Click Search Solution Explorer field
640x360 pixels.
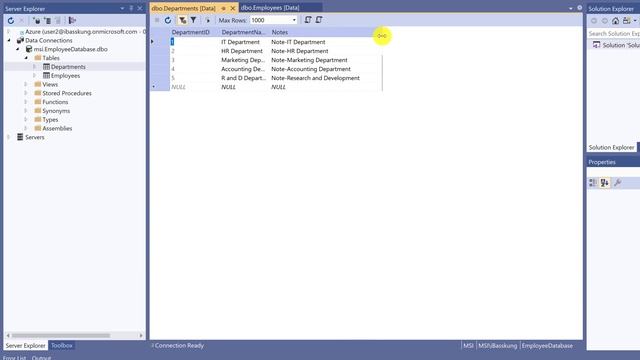pyautogui.click(x=613, y=33)
